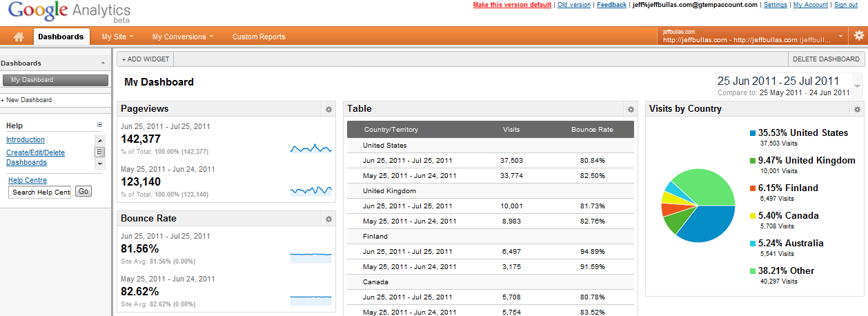The height and width of the screenshot is (316, 868).
Task: Click the orange Finland legend swatch
Action: 753,188
